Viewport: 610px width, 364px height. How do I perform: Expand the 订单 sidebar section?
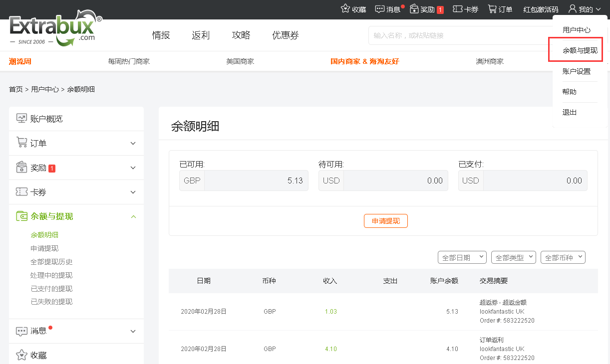point(133,144)
